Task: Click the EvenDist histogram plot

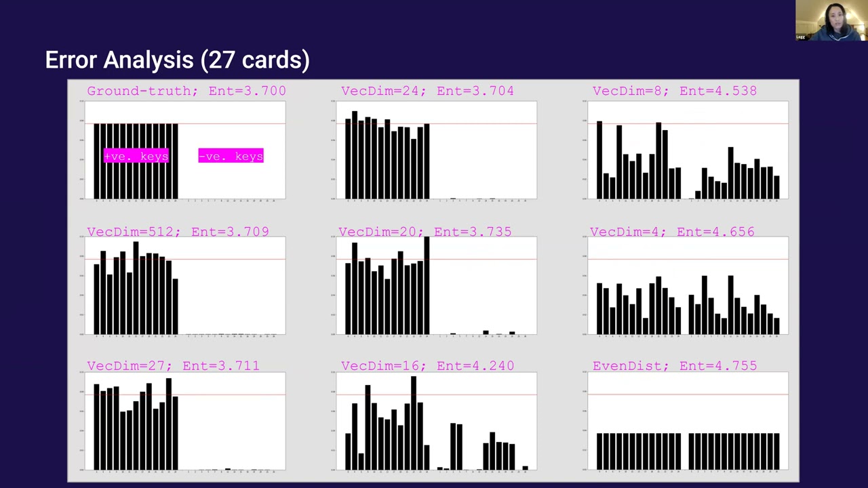Action: pos(688,422)
